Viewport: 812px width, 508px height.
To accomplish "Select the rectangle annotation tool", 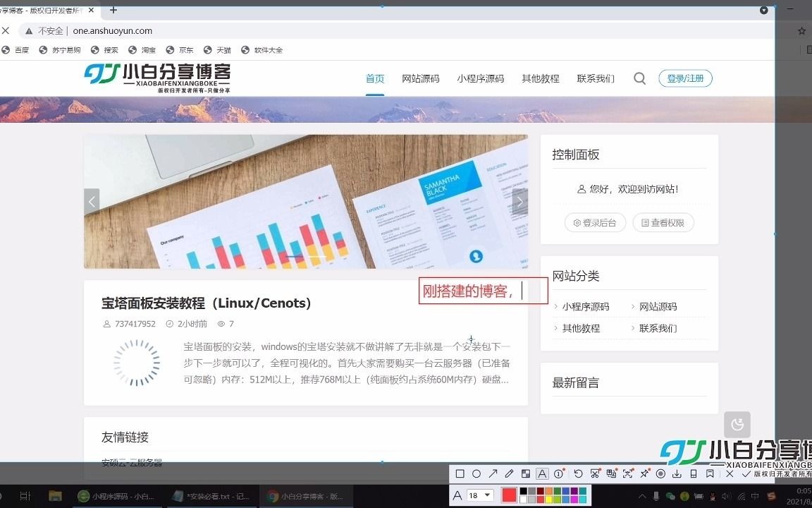I will tap(460, 473).
